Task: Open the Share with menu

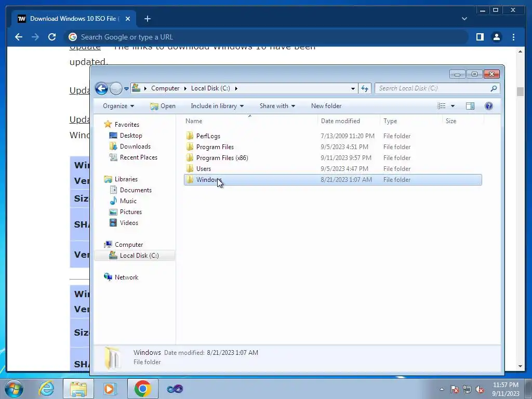Action: (277, 106)
